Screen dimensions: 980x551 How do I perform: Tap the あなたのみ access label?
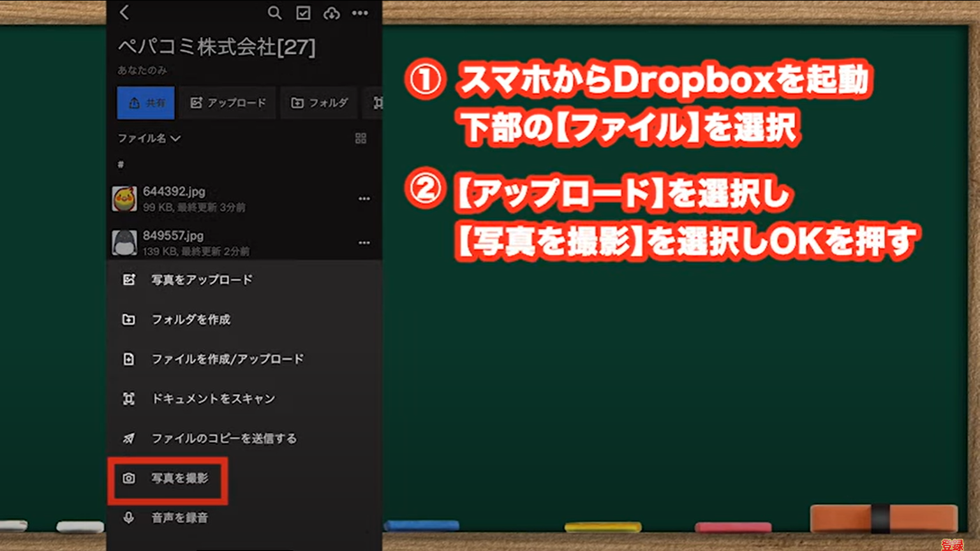[x=142, y=70]
